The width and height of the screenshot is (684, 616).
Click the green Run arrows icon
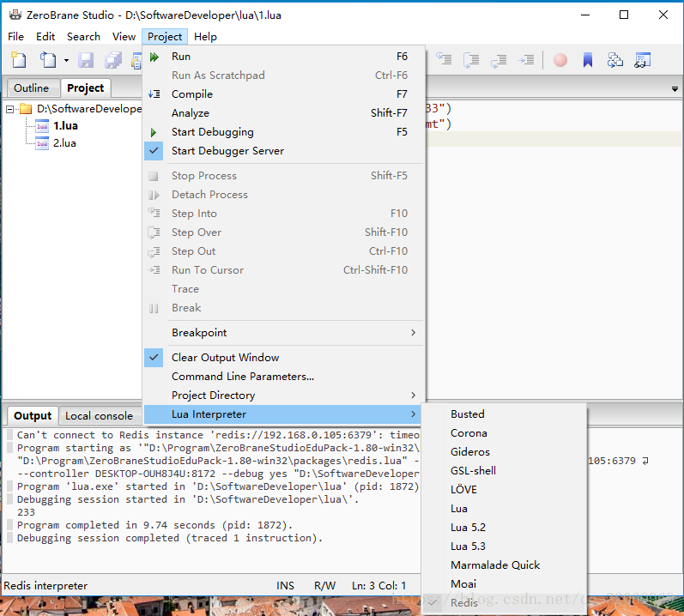(x=154, y=57)
